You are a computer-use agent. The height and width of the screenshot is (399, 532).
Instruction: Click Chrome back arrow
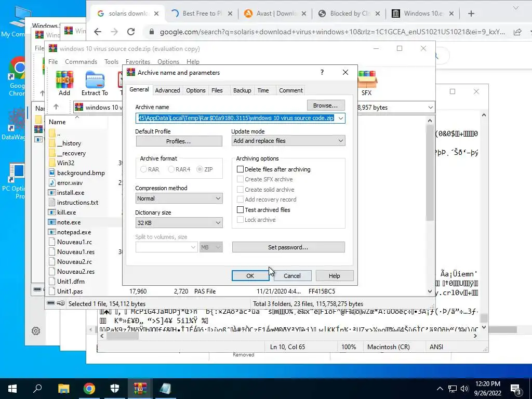(x=98, y=32)
